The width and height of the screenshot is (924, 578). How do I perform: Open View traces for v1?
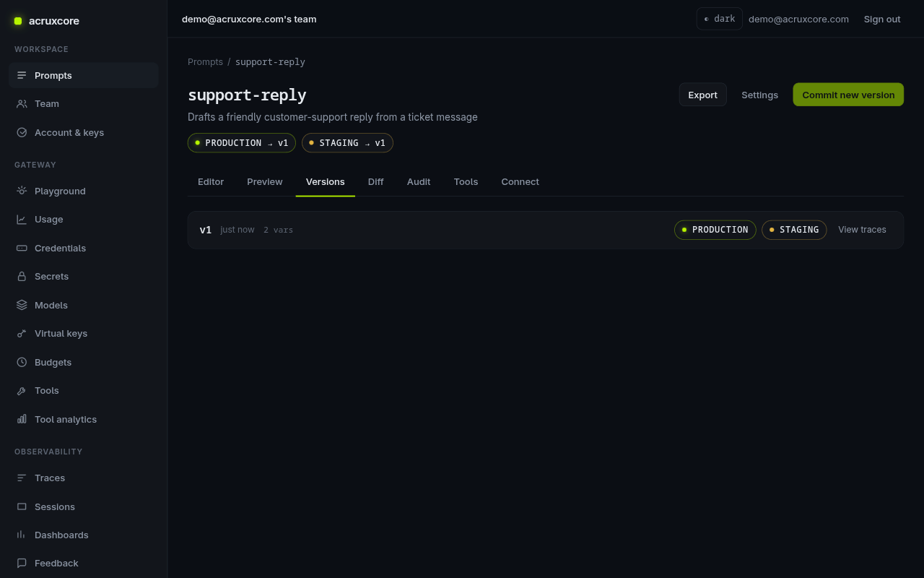(x=862, y=230)
